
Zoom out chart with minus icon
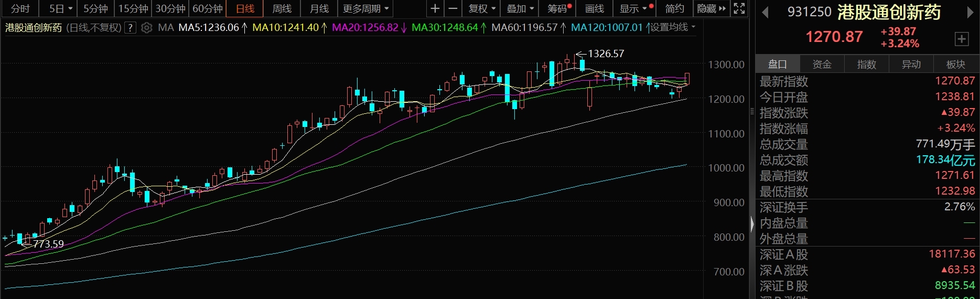pos(453,8)
